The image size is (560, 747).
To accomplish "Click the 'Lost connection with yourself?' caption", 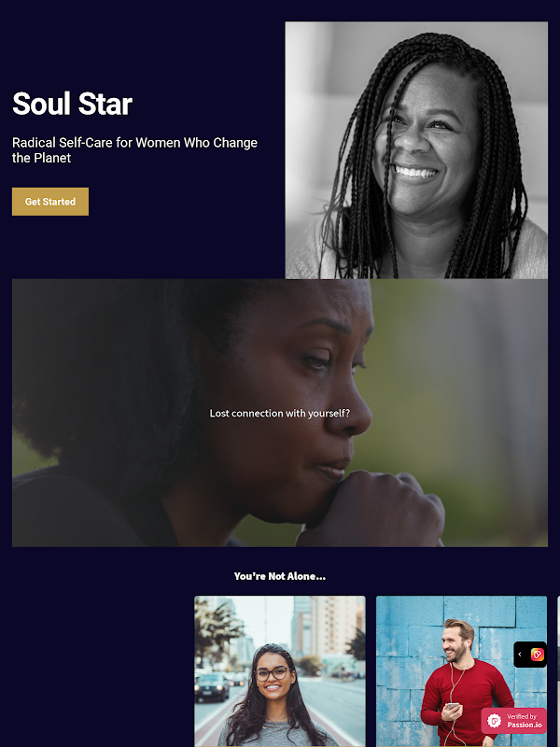I will pos(279,413).
